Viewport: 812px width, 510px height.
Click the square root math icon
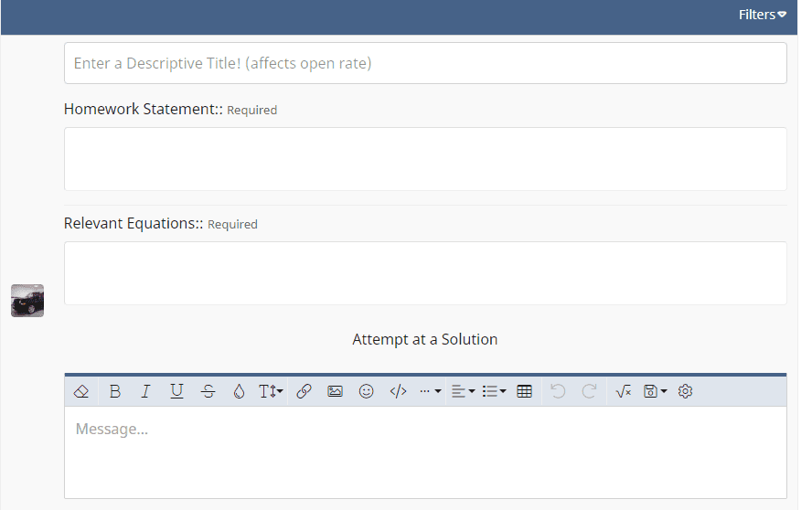(624, 391)
